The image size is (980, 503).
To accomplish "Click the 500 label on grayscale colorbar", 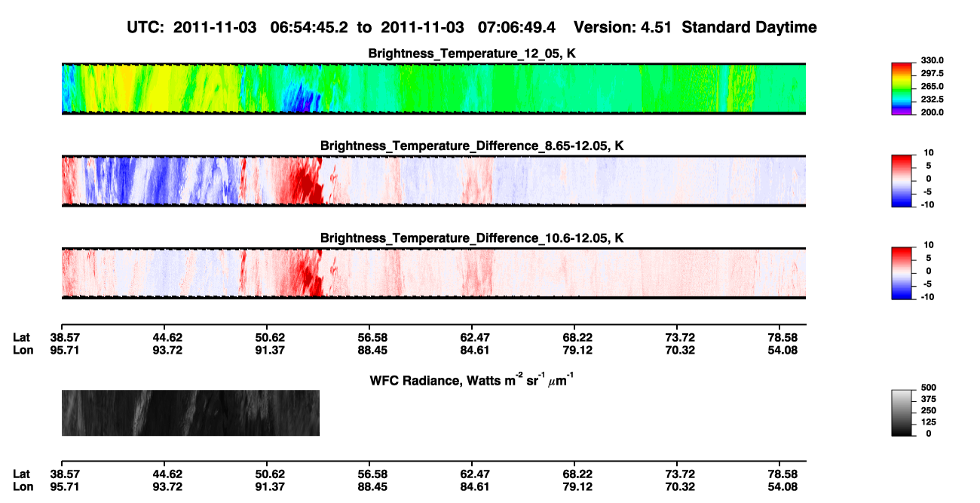I will coord(929,387).
